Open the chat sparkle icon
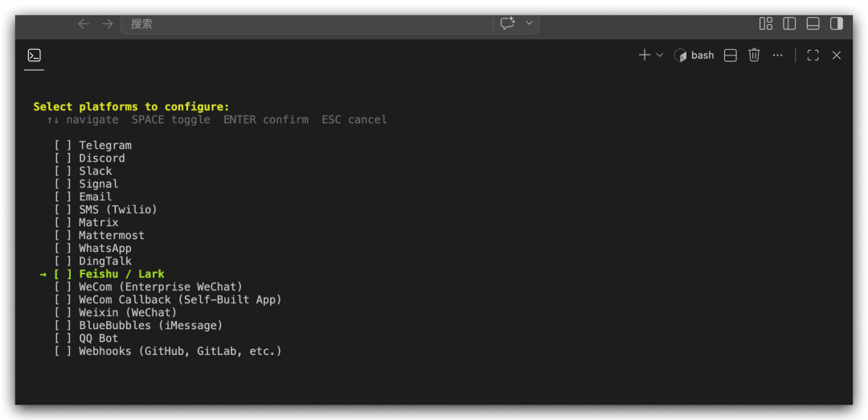 click(x=508, y=23)
